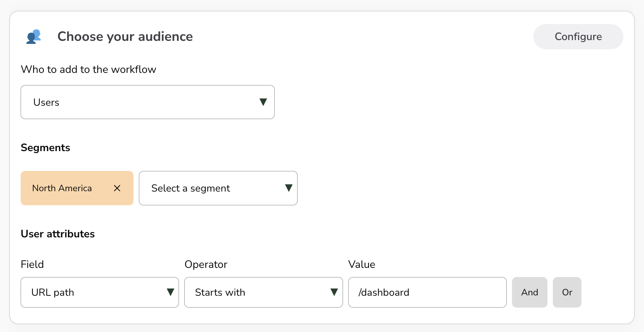
Task: Click the Operator column label
Action: (206, 264)
